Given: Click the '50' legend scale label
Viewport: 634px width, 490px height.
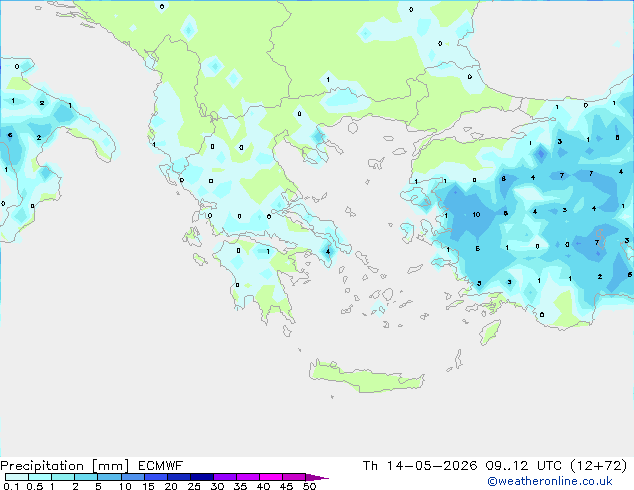Looking at the screenshot, I should coord(309,486).
